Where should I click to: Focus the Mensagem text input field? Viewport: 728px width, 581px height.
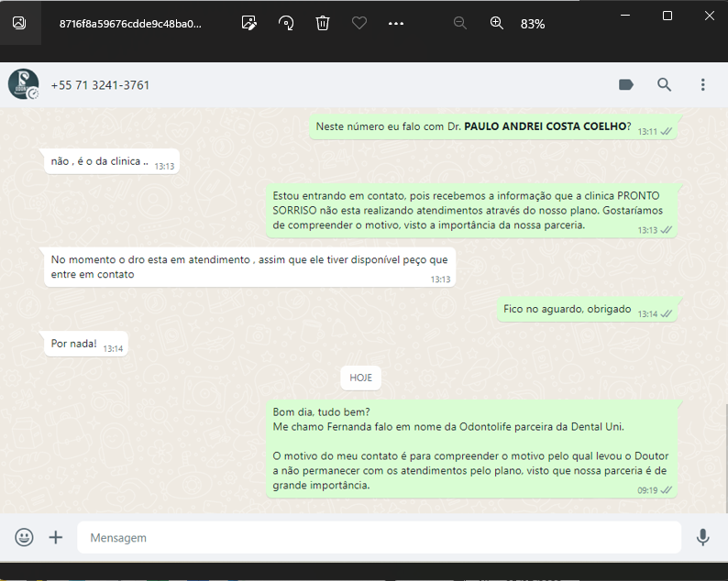click(378, 538)
